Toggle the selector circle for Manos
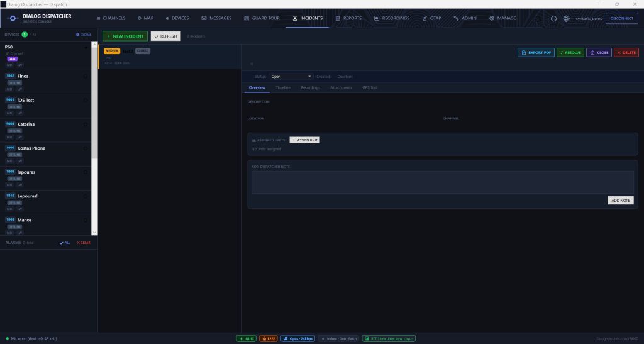The height and width of the screenshot is (344, 644). [x=86, y=221]
